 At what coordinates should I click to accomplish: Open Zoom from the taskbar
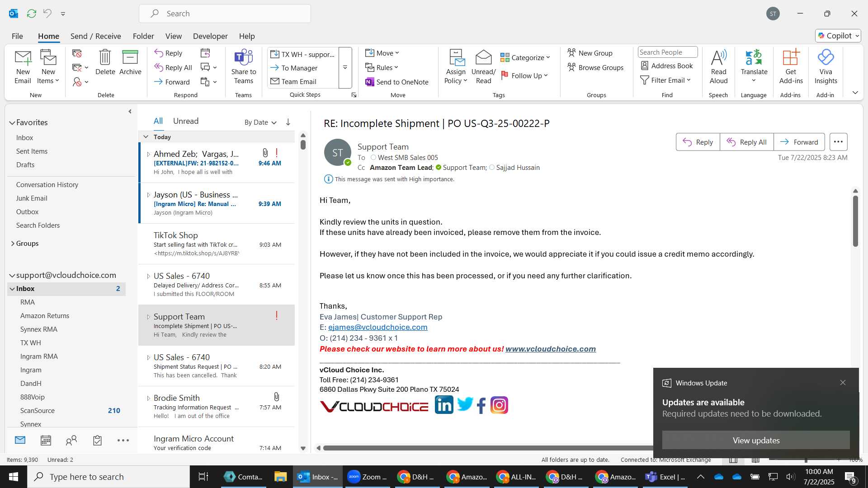pyautogui.click(x=367, y=477)
